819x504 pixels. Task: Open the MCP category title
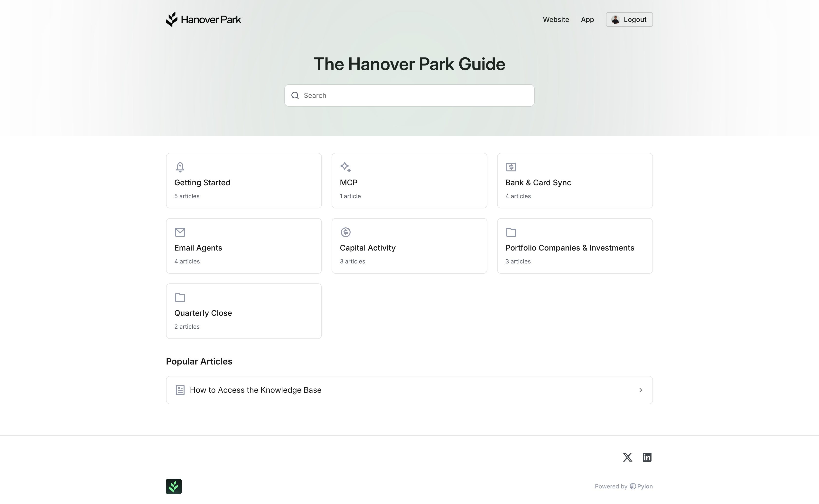coord(349,183)
